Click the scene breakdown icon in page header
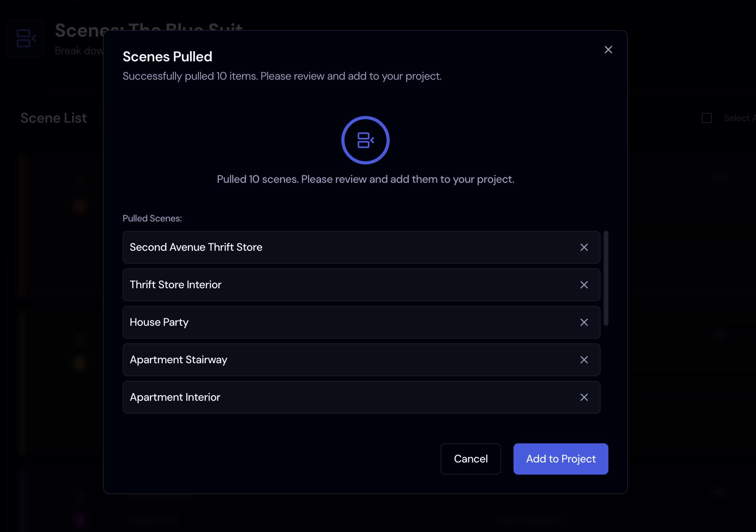 pos(25,38)
